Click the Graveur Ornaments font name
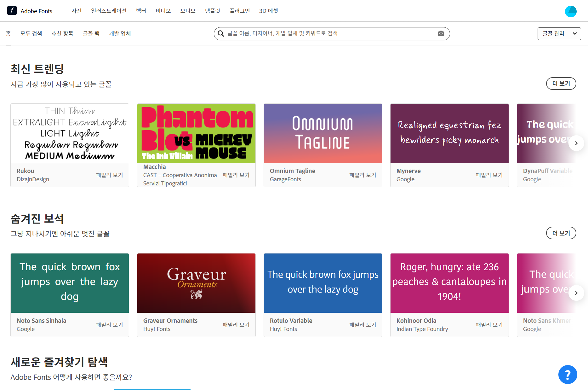The height and width of the screenshot is (390, 588). point(170,321)
